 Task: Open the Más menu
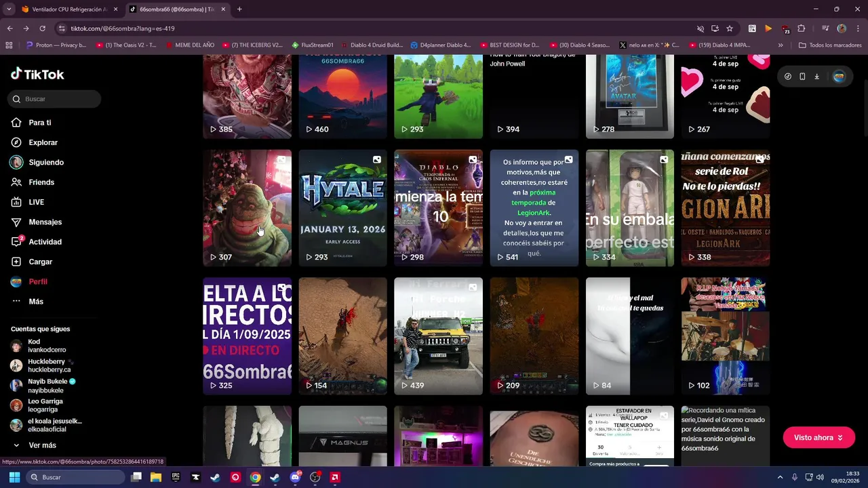[x=27, y=302]
